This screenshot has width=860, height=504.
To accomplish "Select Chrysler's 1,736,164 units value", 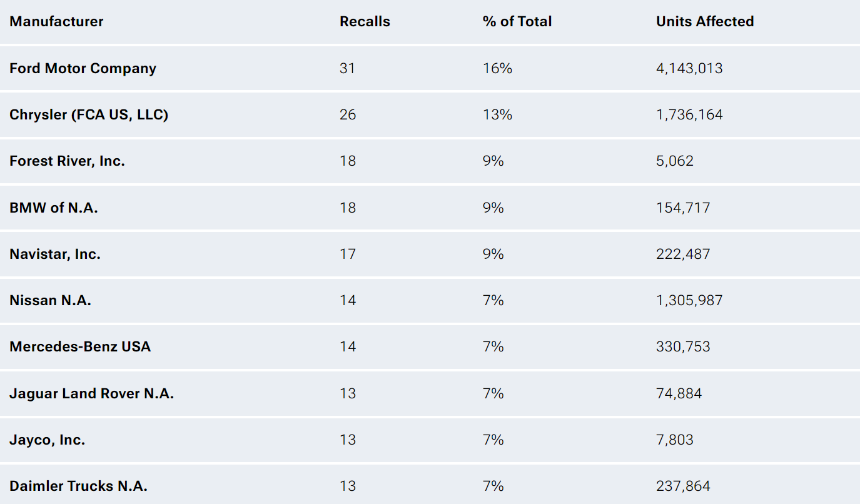I will pos(689,115).
